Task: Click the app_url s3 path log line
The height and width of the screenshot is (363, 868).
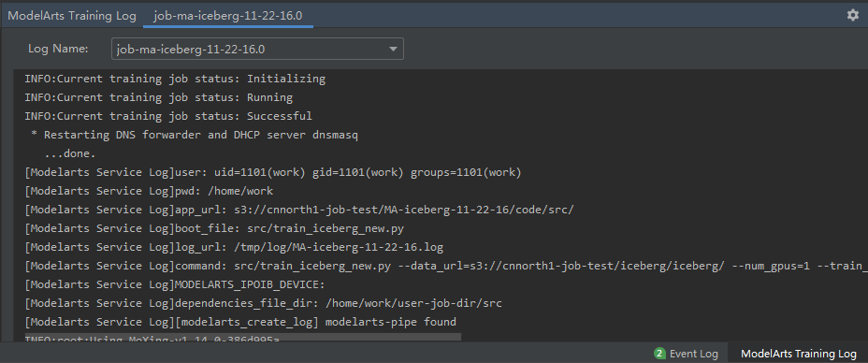Action: tap(299, 210)
